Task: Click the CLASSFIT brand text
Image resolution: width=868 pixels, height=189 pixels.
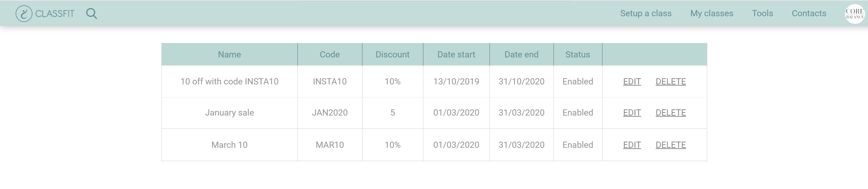Action: point(55,14)
